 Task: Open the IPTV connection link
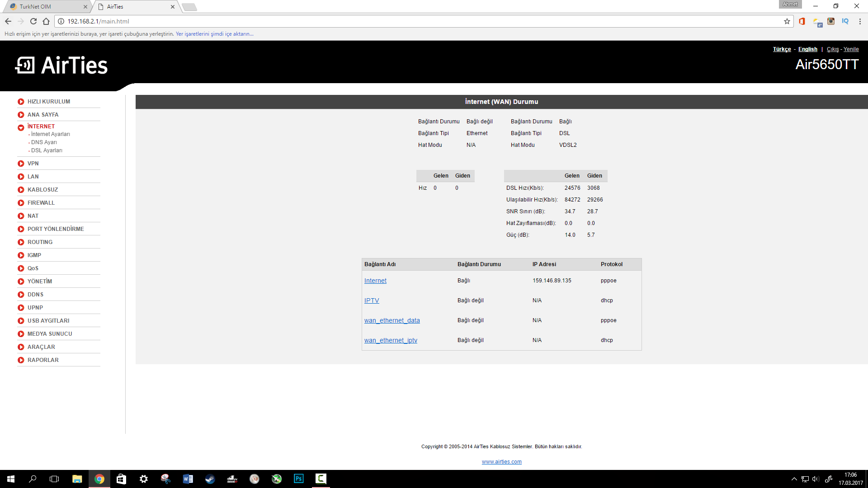click(372, 300)
